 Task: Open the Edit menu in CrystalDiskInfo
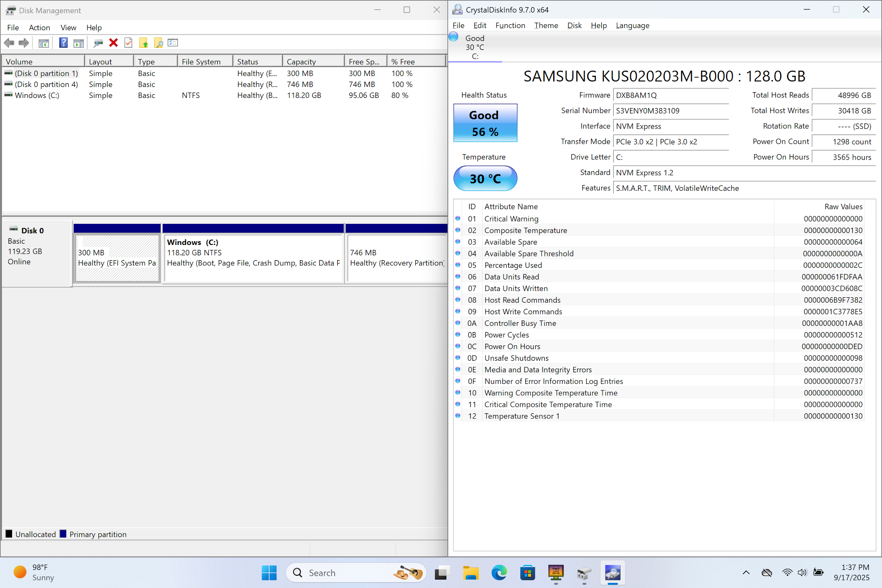pos(479,25)
